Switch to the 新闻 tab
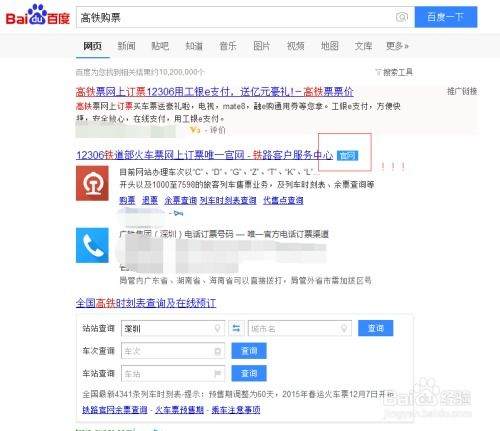Viewport: 500px width, 431px height. coord(126,46)
